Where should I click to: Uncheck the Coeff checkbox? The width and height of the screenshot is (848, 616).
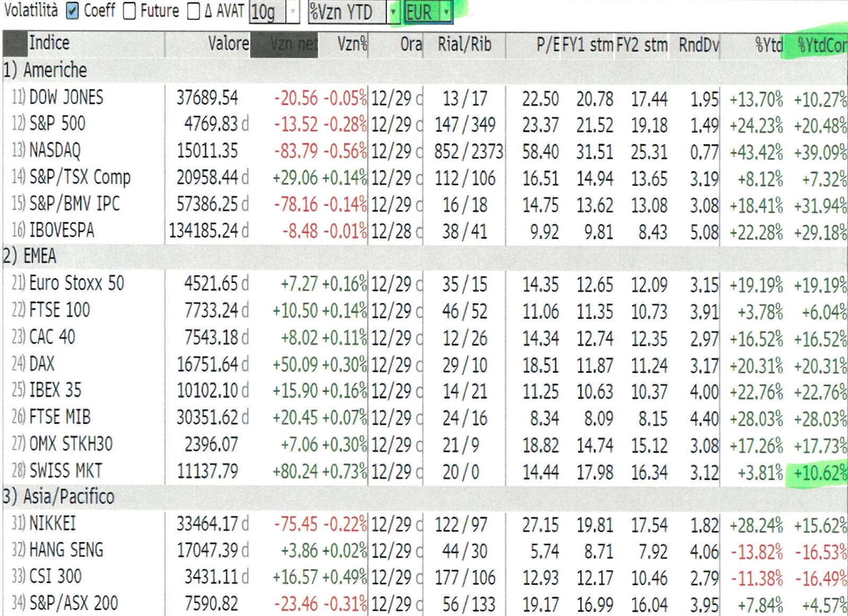coord(73,11)
